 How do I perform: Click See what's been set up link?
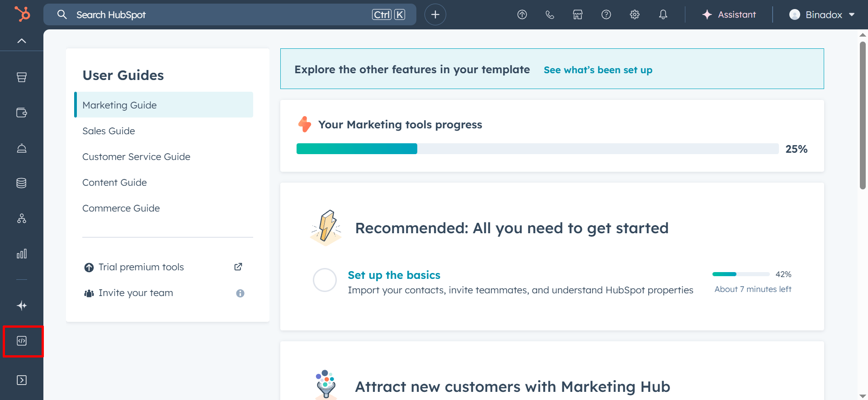598,70
